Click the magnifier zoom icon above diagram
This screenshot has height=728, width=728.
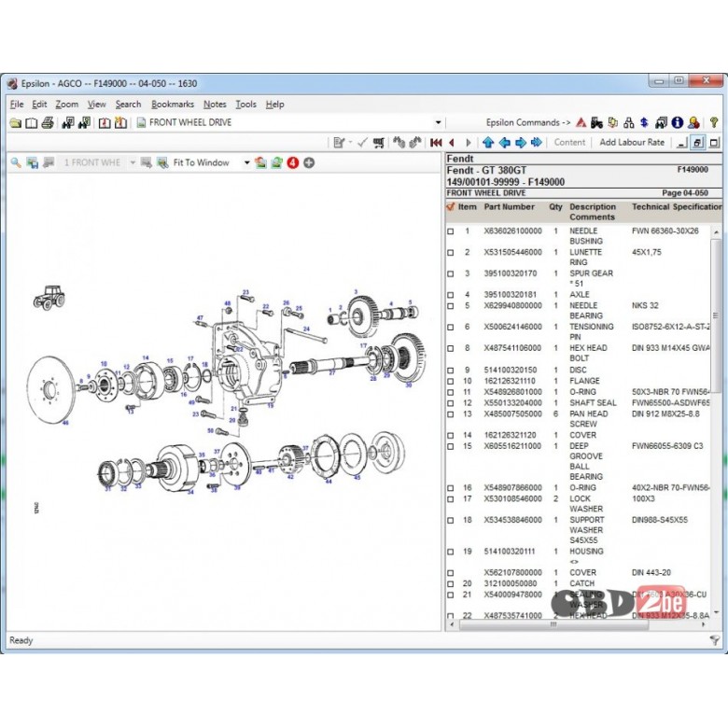point(16,162)
